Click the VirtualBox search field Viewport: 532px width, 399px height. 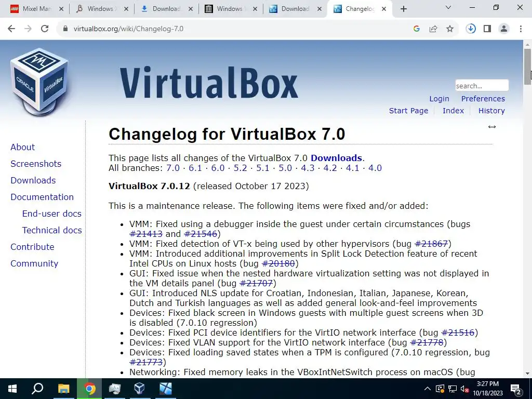[482, 86]
